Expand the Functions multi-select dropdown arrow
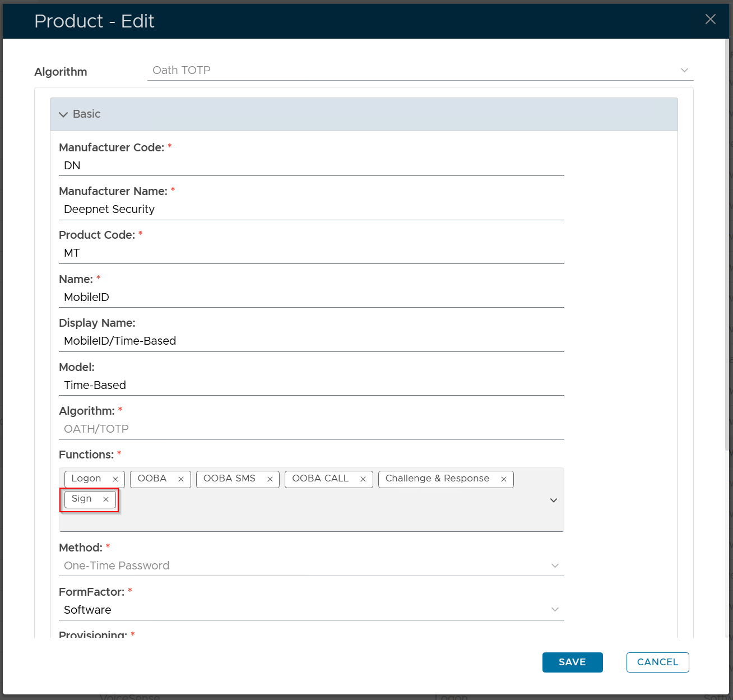Image resolution: width=733 pixels, height=700 pixels. pos(554,500)
